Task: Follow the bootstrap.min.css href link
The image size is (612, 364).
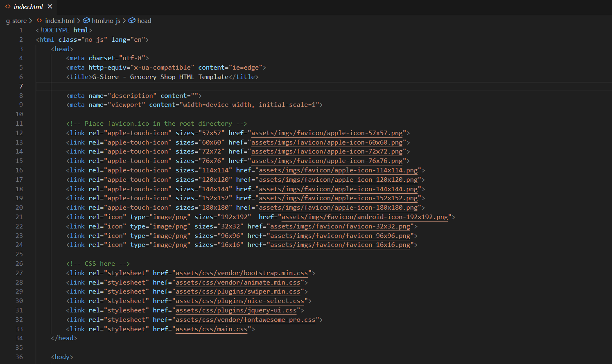Action: tap(242, 273)
